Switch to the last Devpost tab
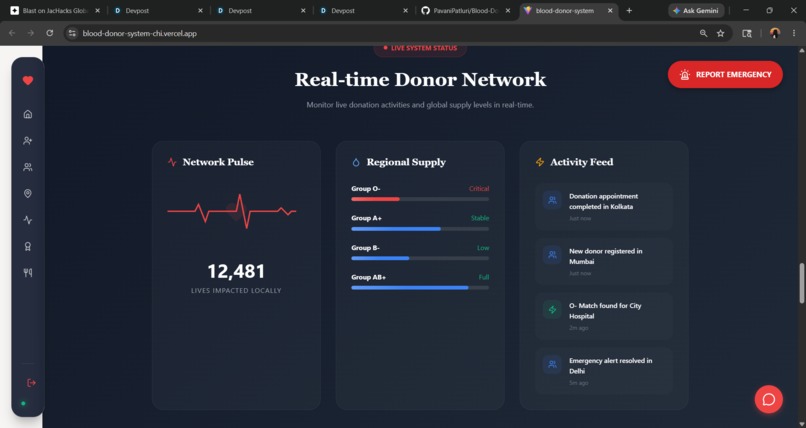This screenshot has height=428, width=806. click(363, 10)
